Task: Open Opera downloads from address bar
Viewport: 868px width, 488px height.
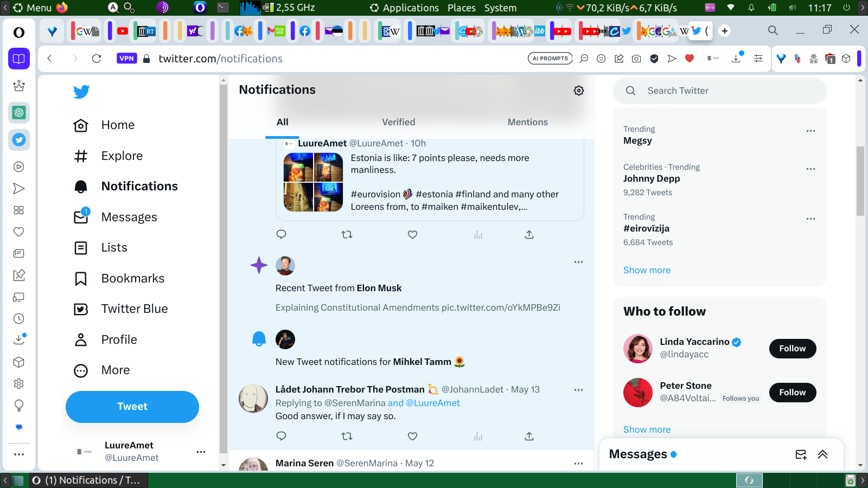Action: tap(737, 58)
